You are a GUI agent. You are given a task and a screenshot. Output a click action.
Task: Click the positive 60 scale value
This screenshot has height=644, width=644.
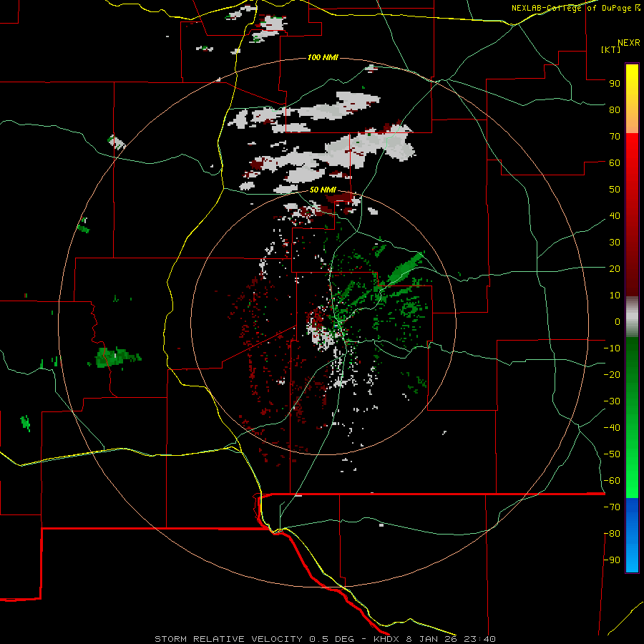[615, 162]
